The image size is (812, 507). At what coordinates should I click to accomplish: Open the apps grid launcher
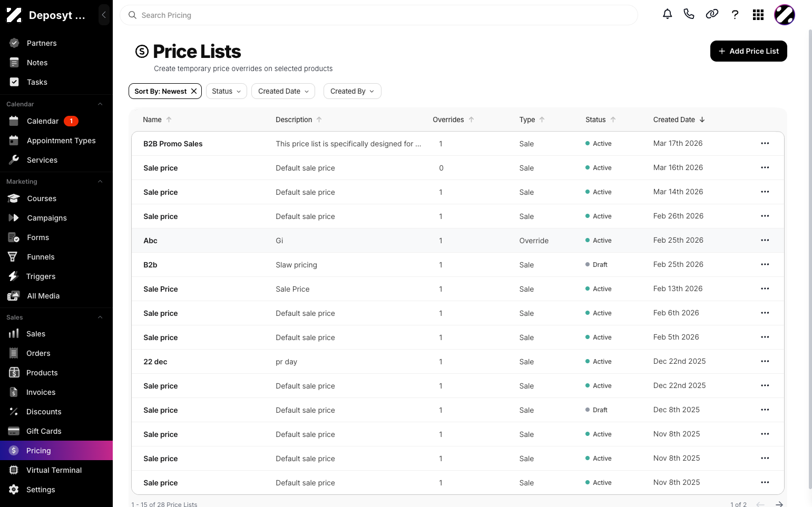[758, 15]
